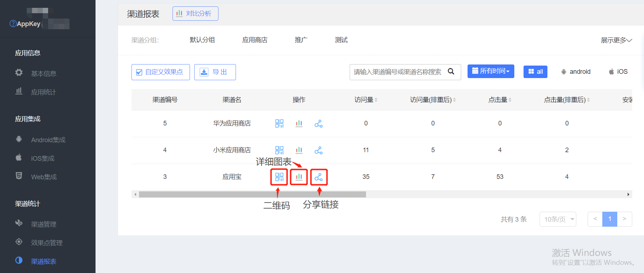Select the all platforms filter
644x273 pixels.
pyautogui.click(x=535, y=72)
